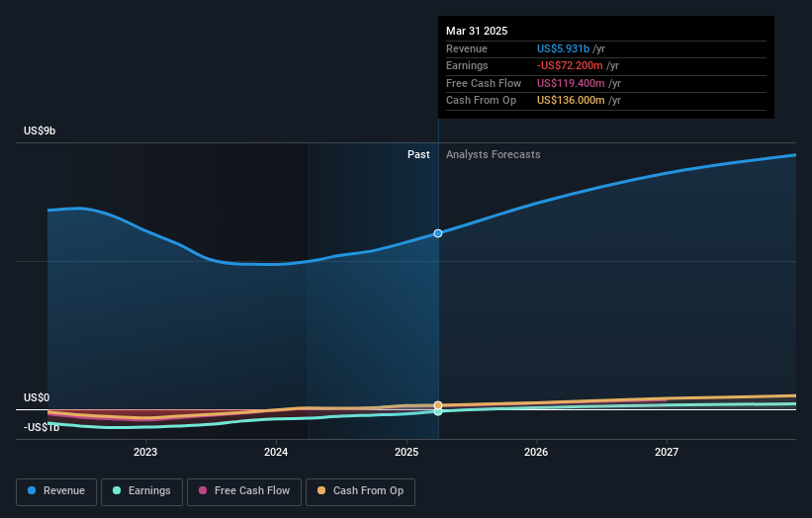Click the Analysts Forecasts label

click(x=493, y=154)
